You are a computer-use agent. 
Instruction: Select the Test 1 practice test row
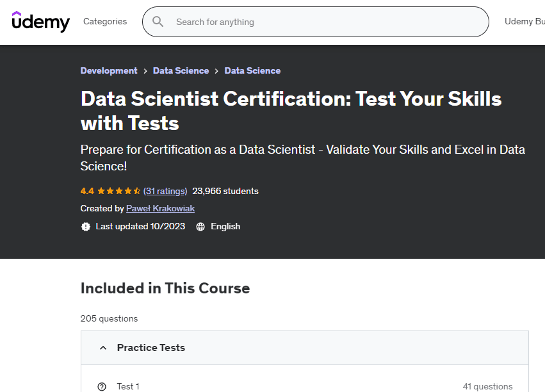click(304, 386)
